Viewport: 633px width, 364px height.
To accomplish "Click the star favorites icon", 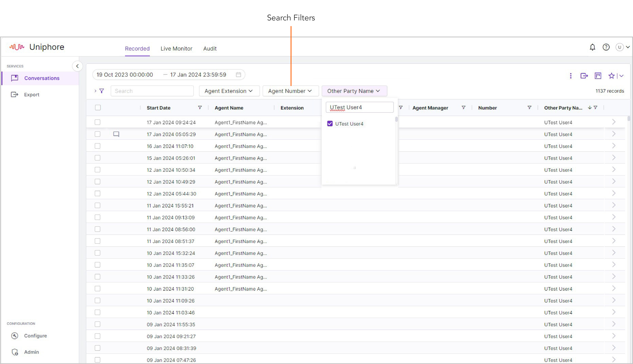I will click(612, 76).
